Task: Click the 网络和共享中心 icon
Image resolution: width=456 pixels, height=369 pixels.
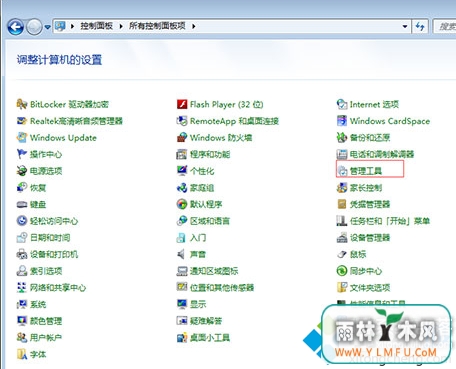Action: pos(22,288)
